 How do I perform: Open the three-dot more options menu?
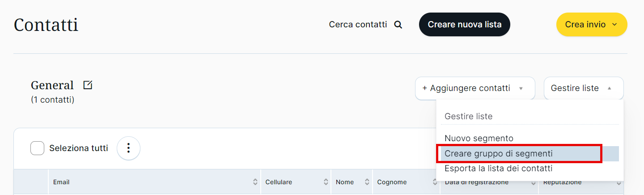click(128, 148)
